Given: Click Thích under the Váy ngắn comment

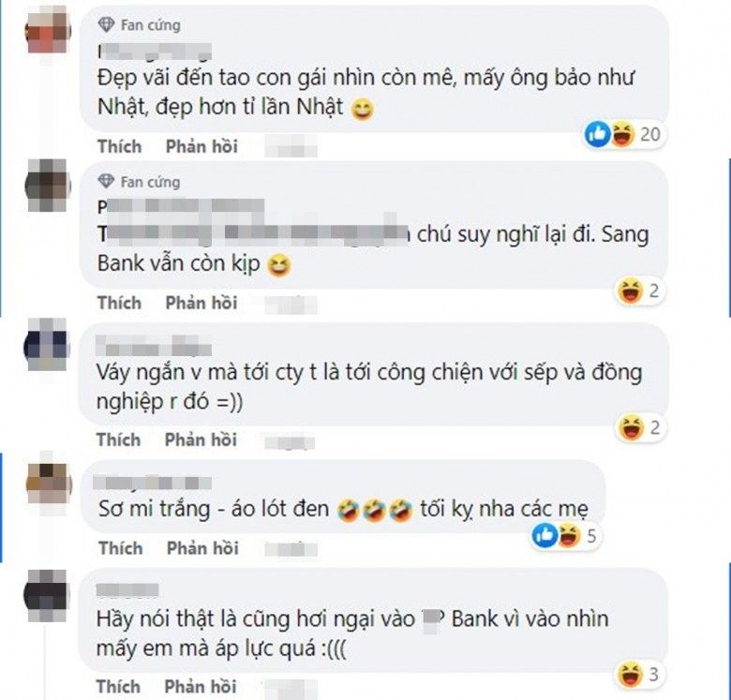Looking at the screenshot, I should point(118,439).
